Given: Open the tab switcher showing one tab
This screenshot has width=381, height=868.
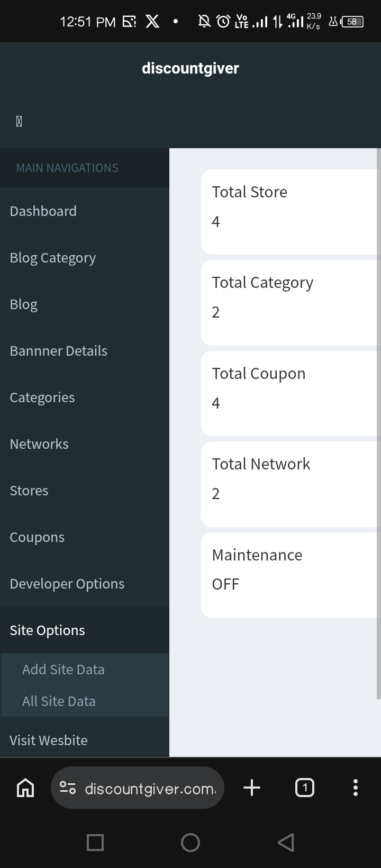Looking at the screenshot, I should point(304,788).
